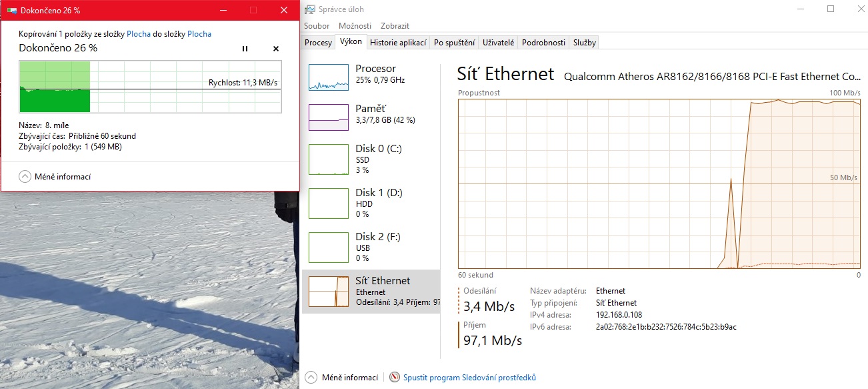
Task: Cancel the copy with the X button
Action: click(x=276, y=49)
